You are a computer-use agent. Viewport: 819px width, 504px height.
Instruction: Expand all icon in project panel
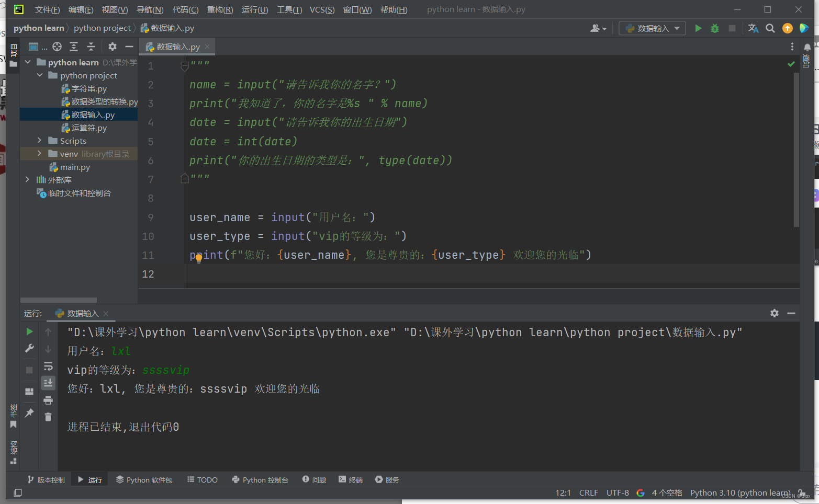tap(74, 47)
